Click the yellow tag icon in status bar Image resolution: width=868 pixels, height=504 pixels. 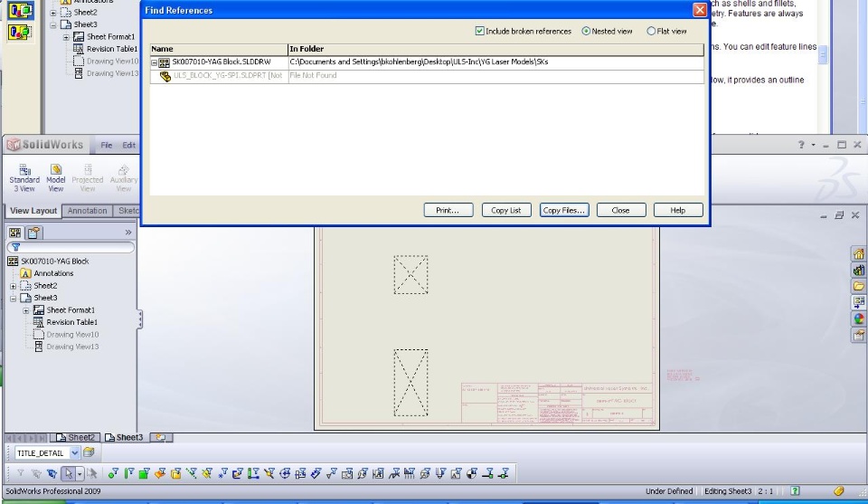point(839,490)
